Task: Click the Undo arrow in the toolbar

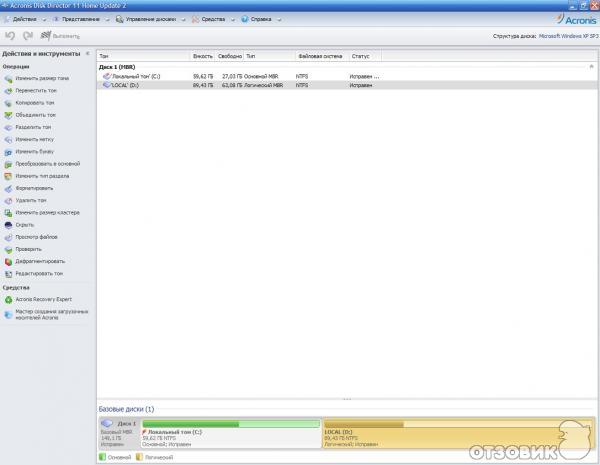Action: [10, 36]
